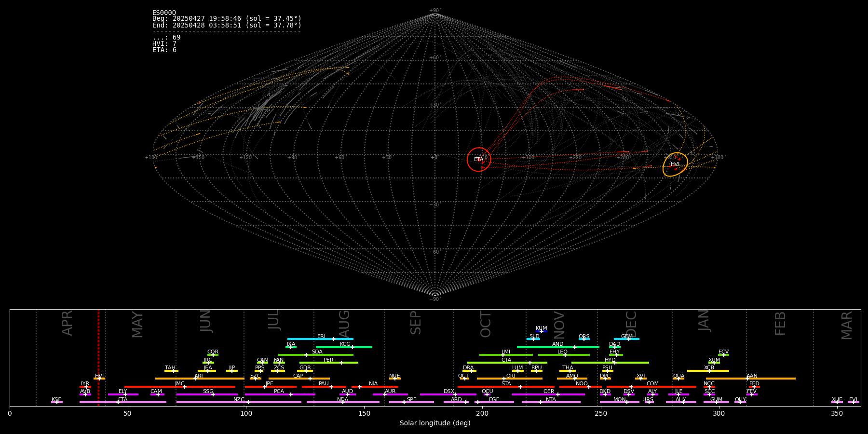Select the PER shower green bar
868x434 pixels.
click(x=329, y=363)
